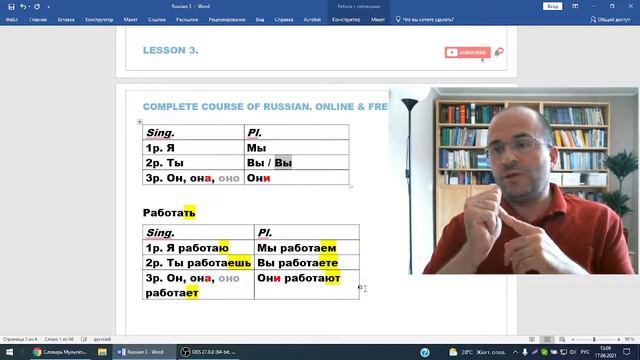Show hidden tray icons chevron
The image size is (640, 360).
(x=515, y=352)
